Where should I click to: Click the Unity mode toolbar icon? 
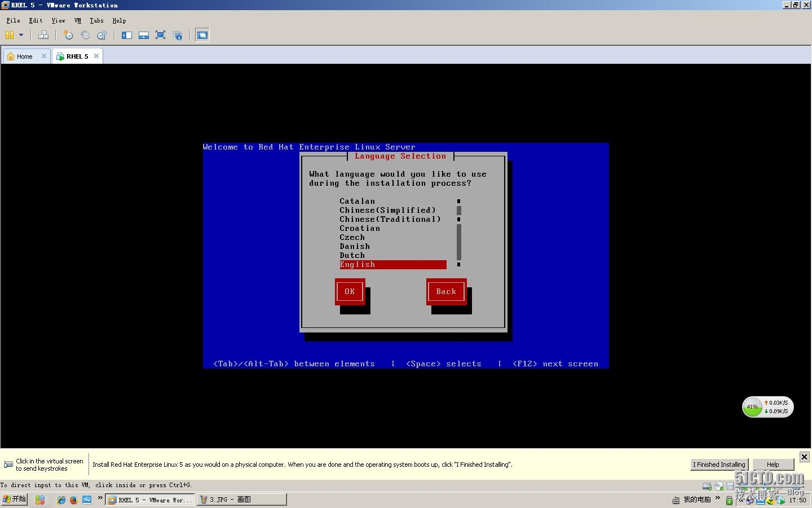pyautogui.click(x=178, y=35)
